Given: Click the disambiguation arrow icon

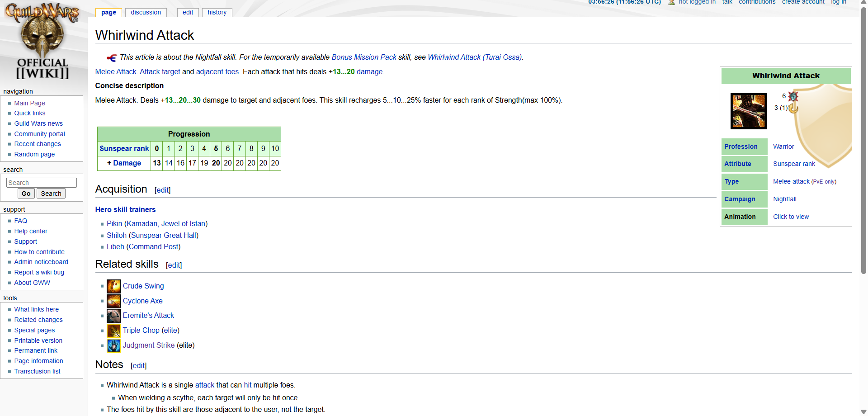Looking at the screenshot, I should pos(112,57).
